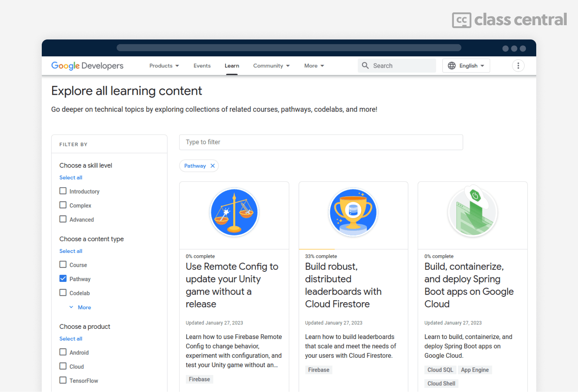Go to the Events menu item
This screenshot has height=392, width=578.
click(x=202, y=66)
